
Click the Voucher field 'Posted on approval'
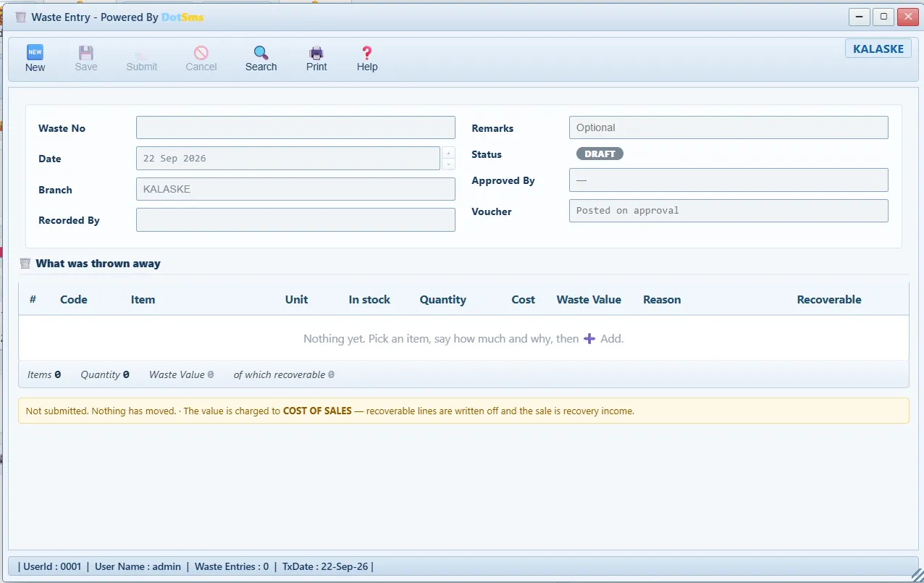tap(728, 211)
